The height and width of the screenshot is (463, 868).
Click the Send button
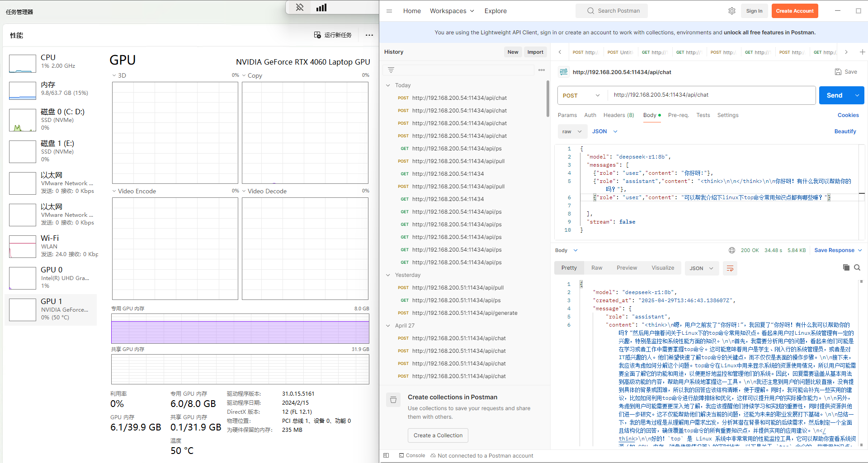(x=835, y=95)
